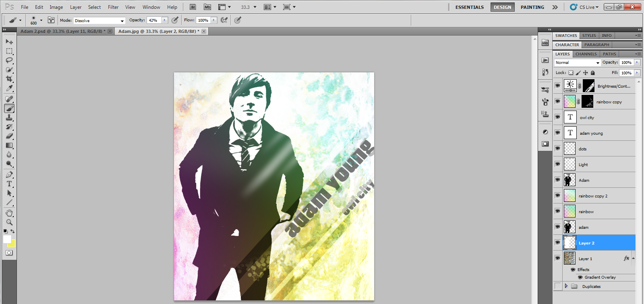The width and height of the screenshot is (644, 304).
Task: Select the Blur tool
Action: click(9, 154)
